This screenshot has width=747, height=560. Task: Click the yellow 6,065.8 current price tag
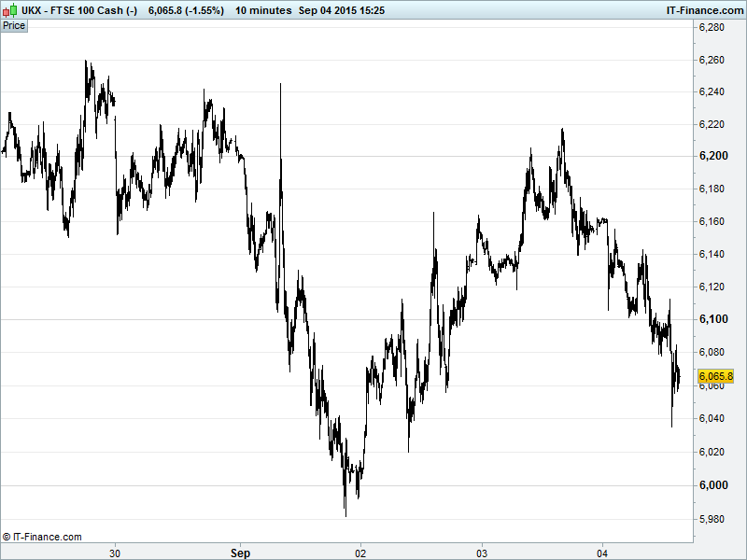click(x=716, y=376)
